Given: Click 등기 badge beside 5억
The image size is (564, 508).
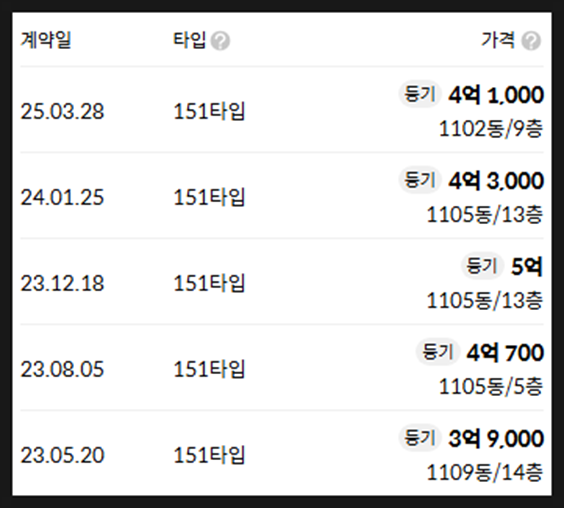Looking at the screenshot, I should click(x=482, y=266).
